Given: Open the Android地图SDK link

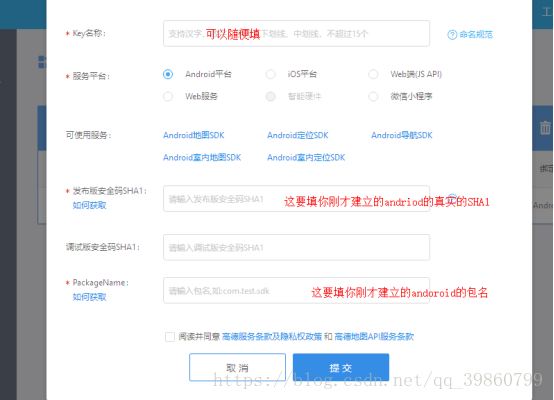Looking at the screenshot, I should [x=194, y=135].
